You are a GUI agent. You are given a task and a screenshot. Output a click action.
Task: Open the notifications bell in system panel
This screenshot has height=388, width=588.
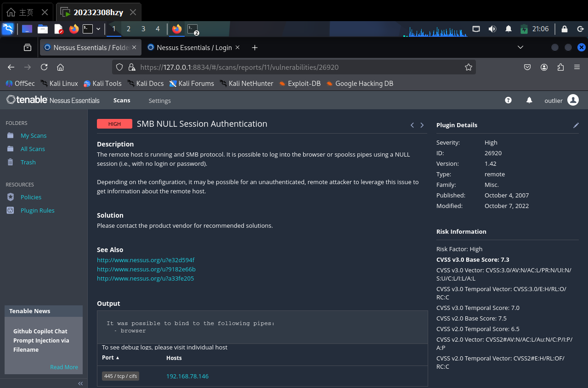point(509,29)
